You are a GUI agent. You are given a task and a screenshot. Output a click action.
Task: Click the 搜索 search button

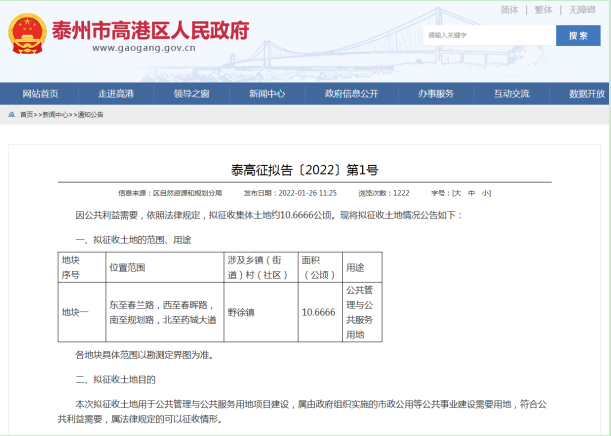click(577, 35)
